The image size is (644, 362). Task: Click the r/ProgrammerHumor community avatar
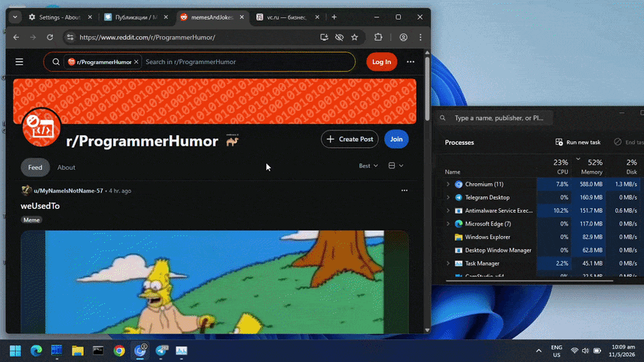[x=42, y=127]
